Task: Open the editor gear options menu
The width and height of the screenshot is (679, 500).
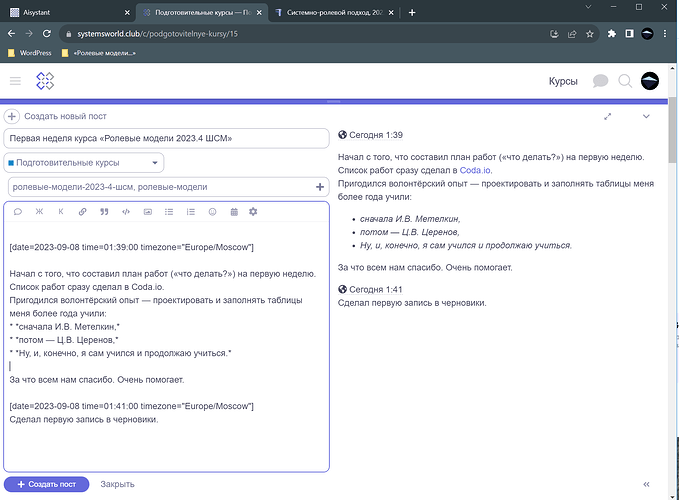Action: pos(253,212)
